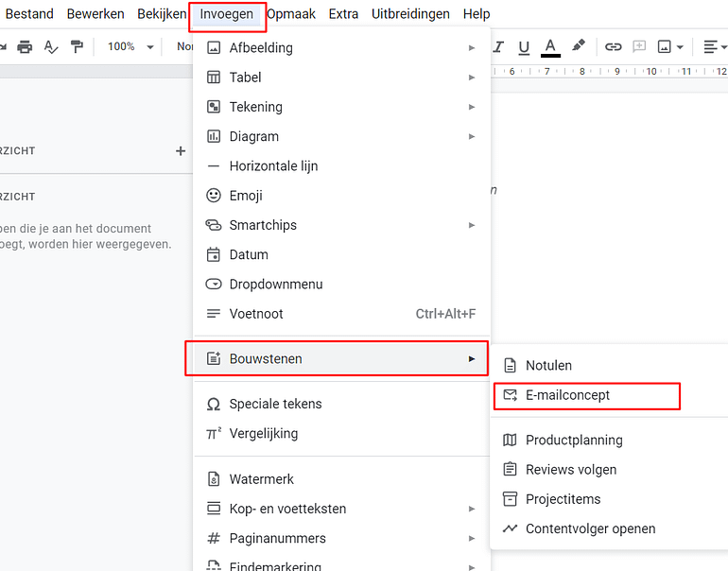Open the Bekijken menu

click(x=162, y=14)
